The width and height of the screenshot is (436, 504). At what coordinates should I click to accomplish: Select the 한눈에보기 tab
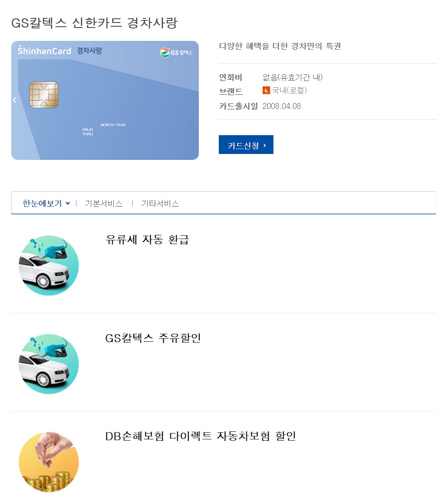42,203
